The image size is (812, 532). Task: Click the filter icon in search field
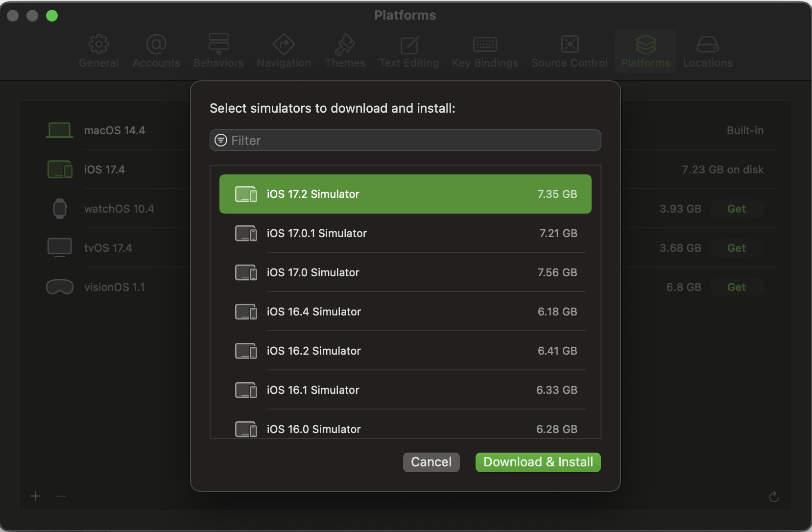tap(221, 140)
